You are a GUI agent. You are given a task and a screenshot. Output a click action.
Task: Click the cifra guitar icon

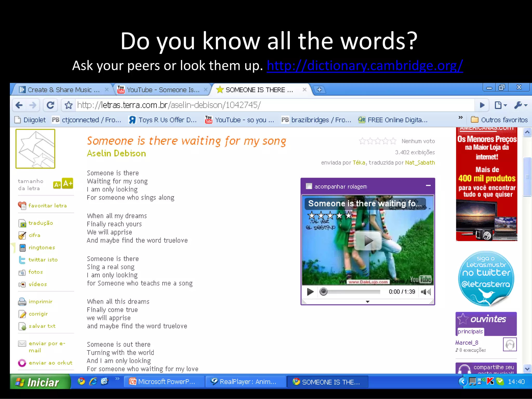click(22, 235)
